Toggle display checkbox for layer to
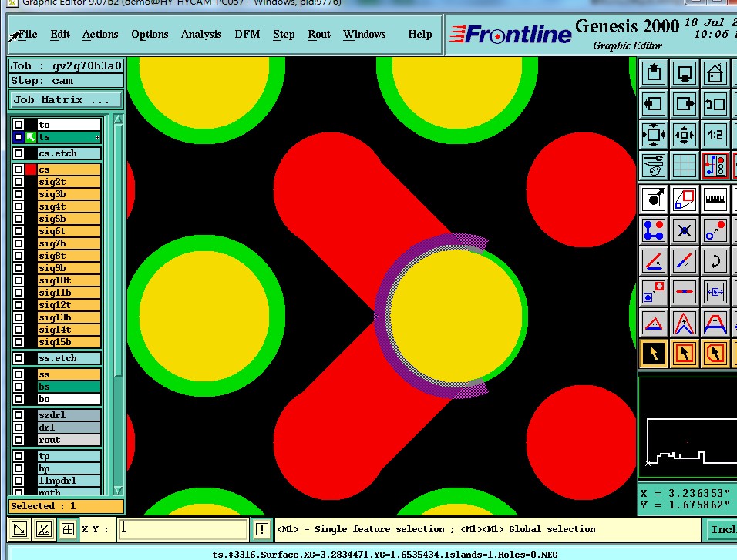 click(19, 125)
